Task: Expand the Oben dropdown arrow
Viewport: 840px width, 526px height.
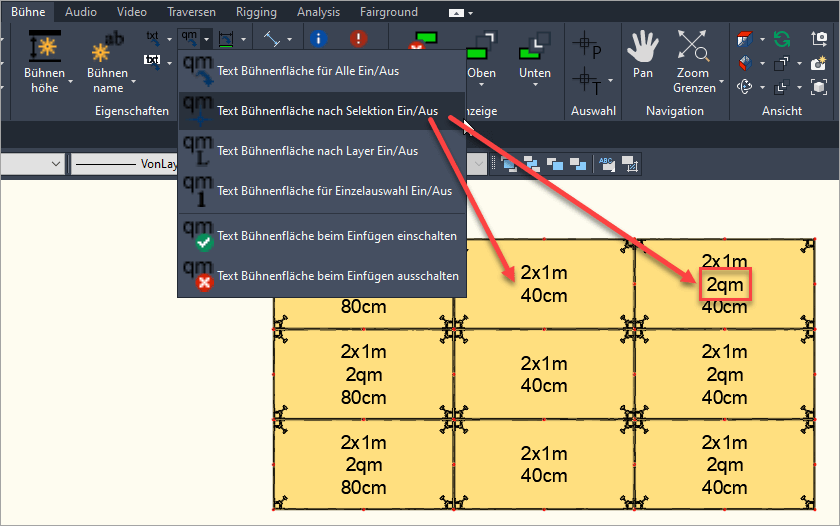Action: pyautogui.click(x=481, y=85)
